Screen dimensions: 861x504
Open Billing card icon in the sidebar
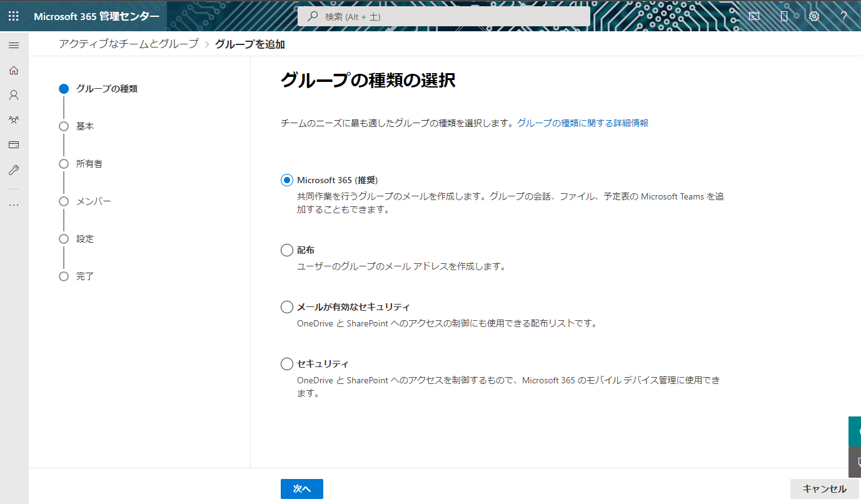point(14,145)
